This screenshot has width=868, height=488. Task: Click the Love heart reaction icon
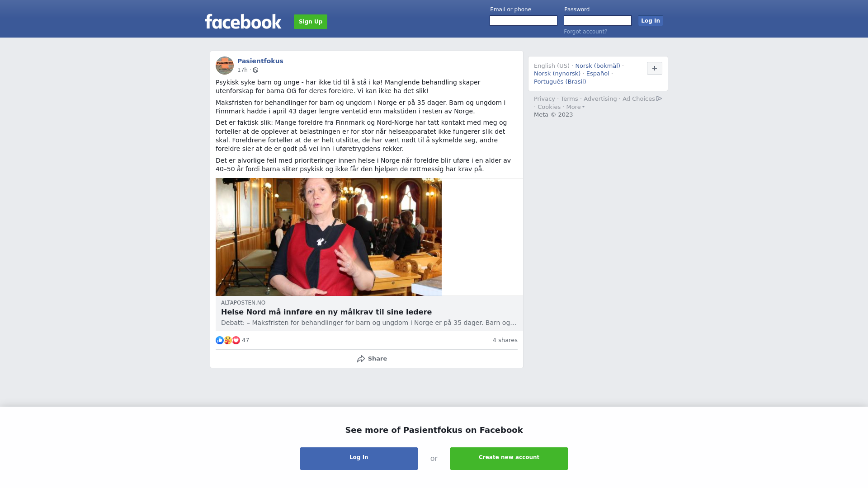coord(236,340)
